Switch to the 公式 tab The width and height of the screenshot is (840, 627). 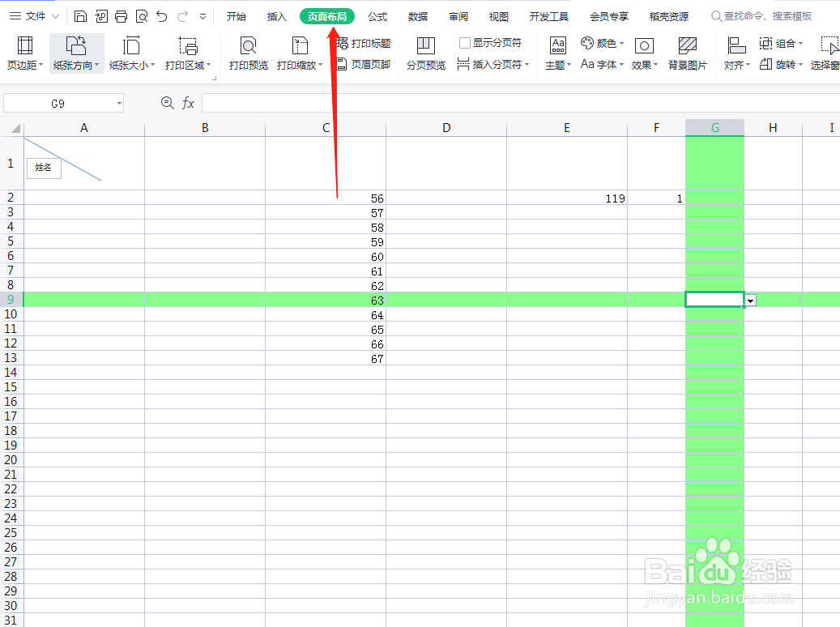pyautogui.click(x=377, y=17)
